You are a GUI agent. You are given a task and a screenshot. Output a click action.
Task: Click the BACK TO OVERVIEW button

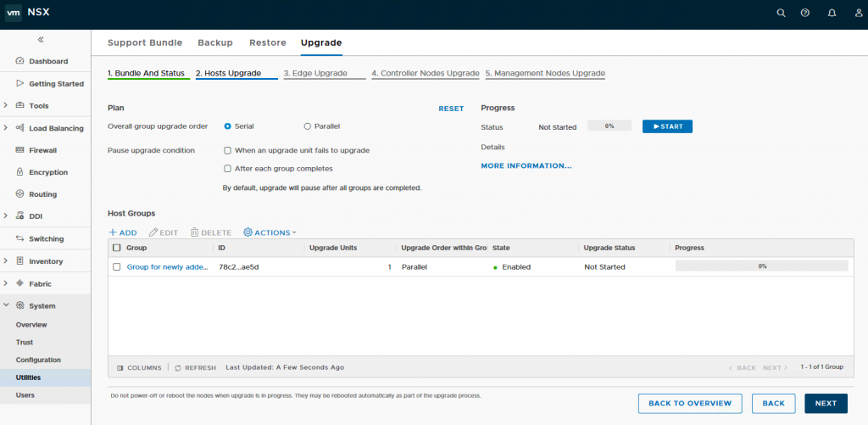[690, 404]
